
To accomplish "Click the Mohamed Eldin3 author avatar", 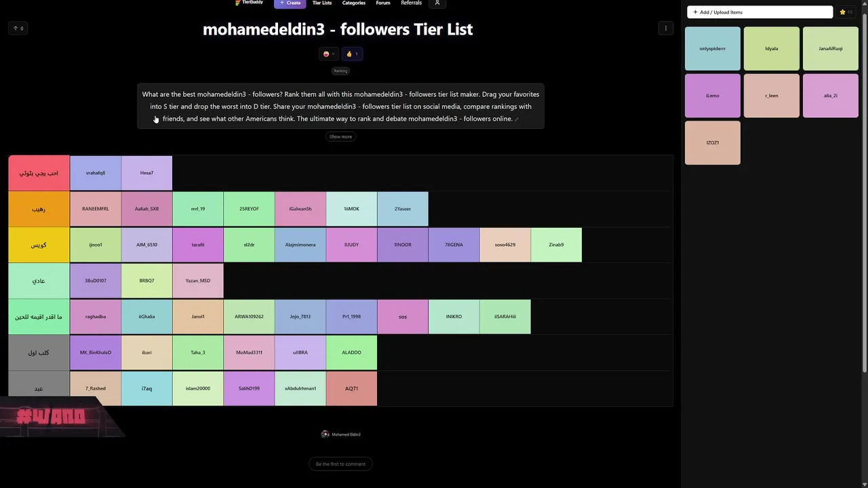I will [325, 434].
